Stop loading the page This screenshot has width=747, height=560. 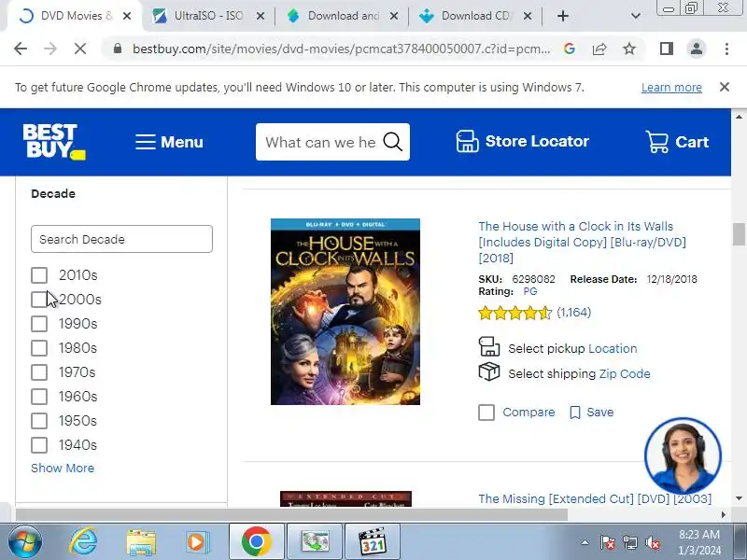click(80, 49)
